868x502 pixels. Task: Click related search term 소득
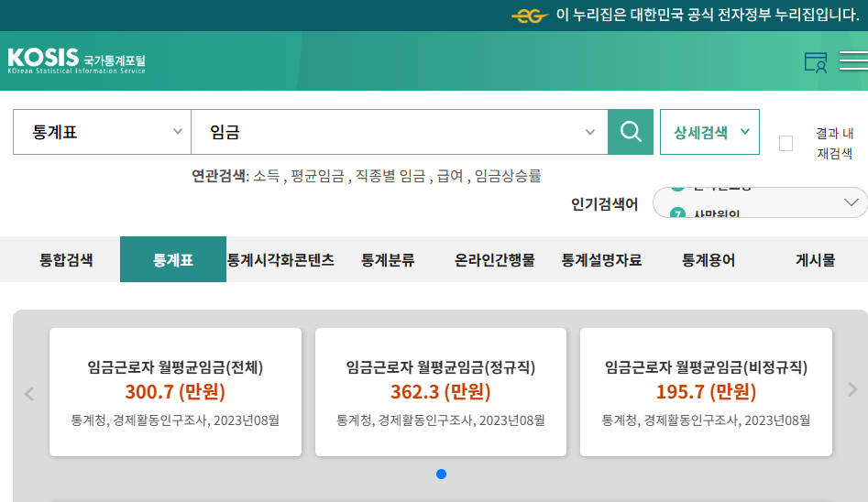[267, 176]
